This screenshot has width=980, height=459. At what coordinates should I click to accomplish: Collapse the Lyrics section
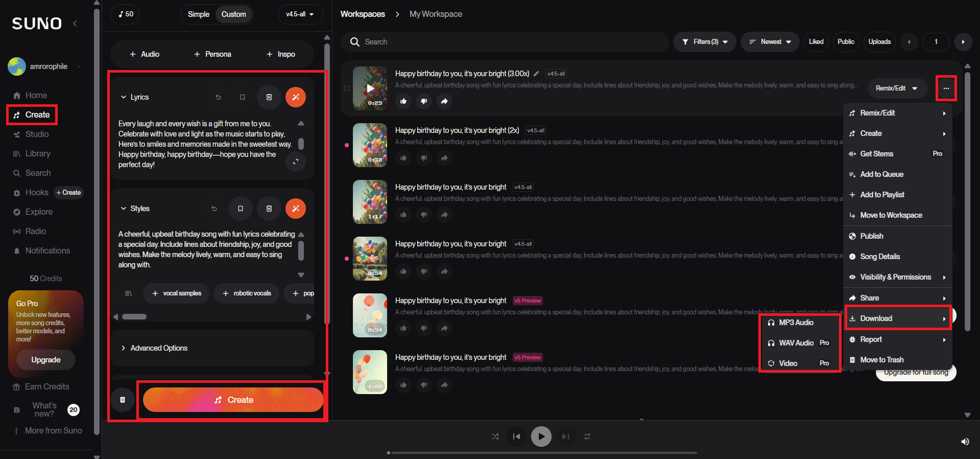click(x=123, y=97)
